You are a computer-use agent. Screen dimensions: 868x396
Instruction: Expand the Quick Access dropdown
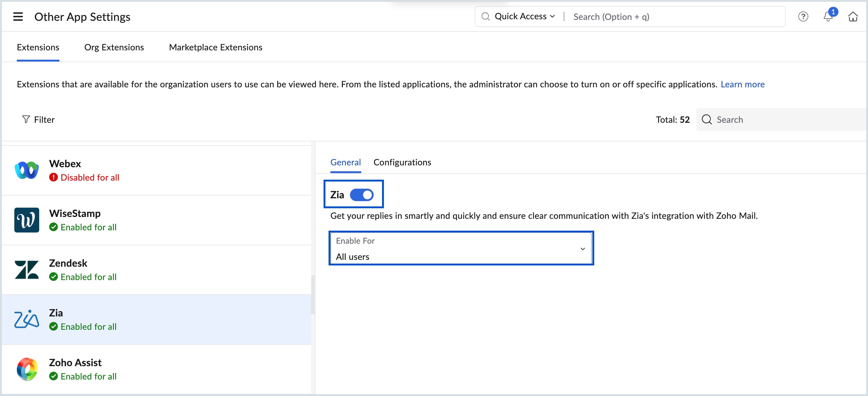(x=524, y=16)
